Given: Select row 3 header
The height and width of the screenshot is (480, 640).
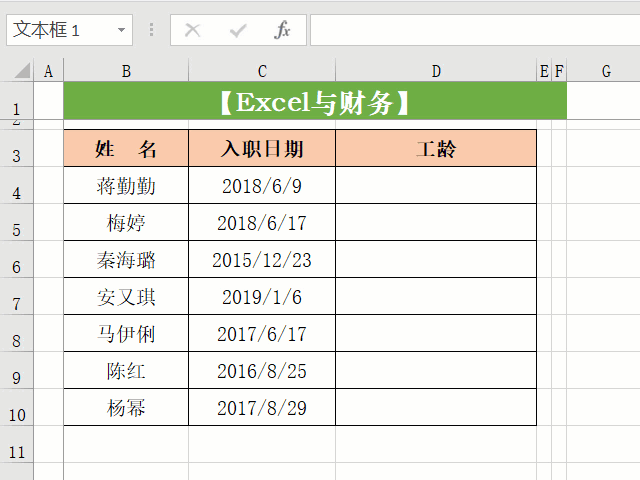Looking at the screenshot, I should coord(16,148).
